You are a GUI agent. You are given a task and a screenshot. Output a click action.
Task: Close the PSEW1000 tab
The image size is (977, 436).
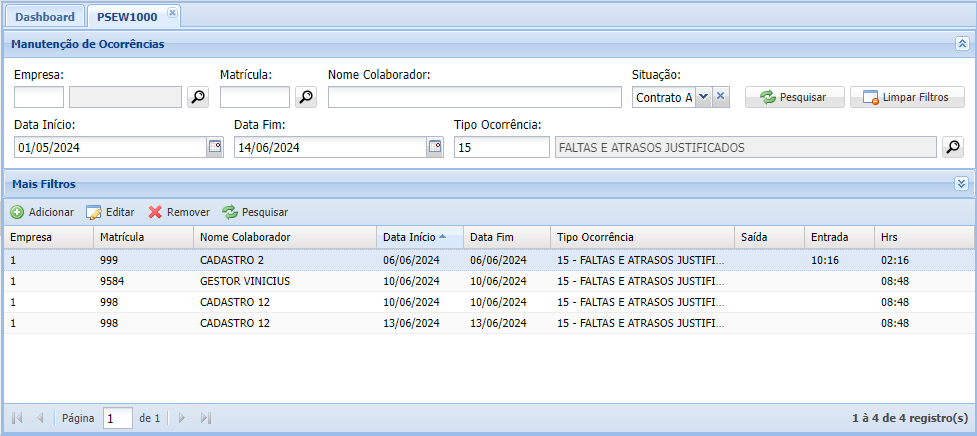(x=172, y=13)
